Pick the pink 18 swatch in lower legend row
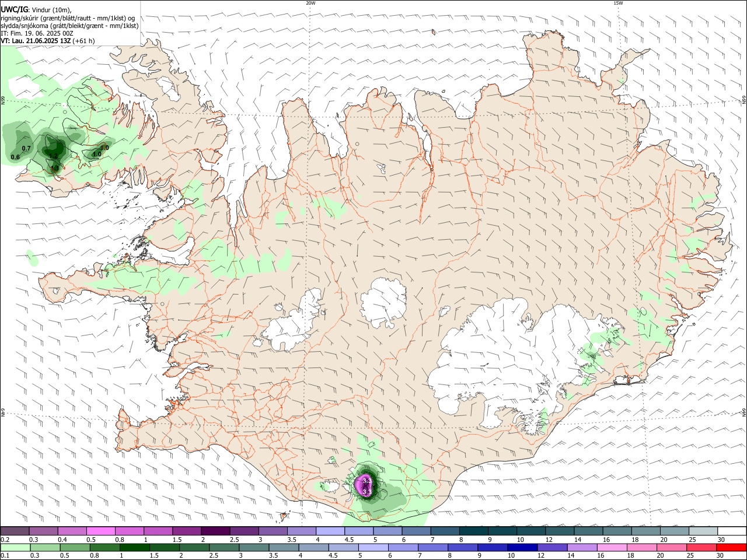747x560 pixels. [641, 548]
